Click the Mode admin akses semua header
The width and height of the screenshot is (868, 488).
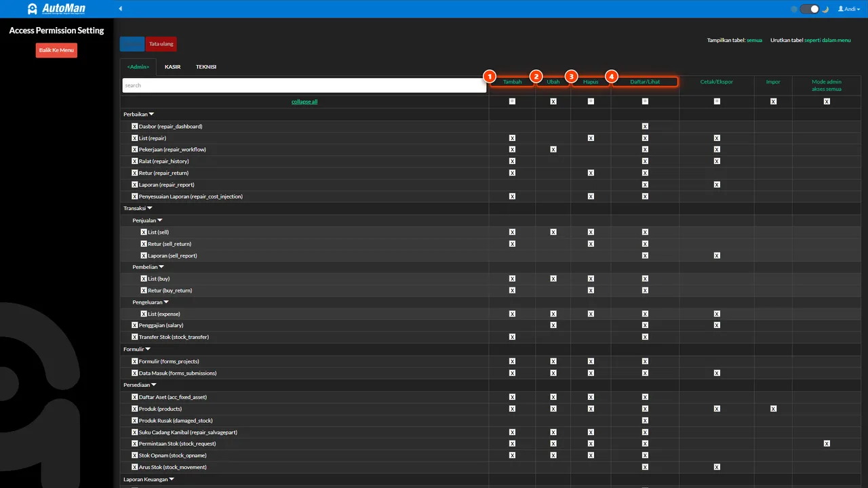(827, 85)
